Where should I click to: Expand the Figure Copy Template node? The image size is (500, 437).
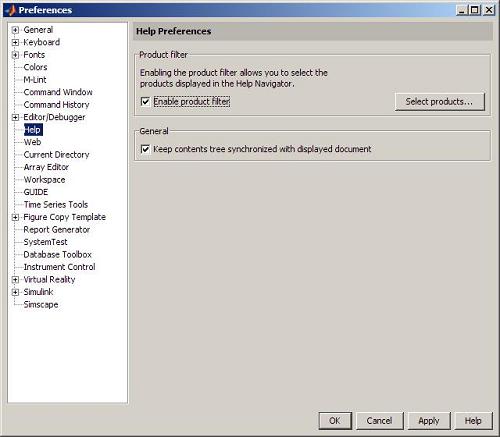15,217
